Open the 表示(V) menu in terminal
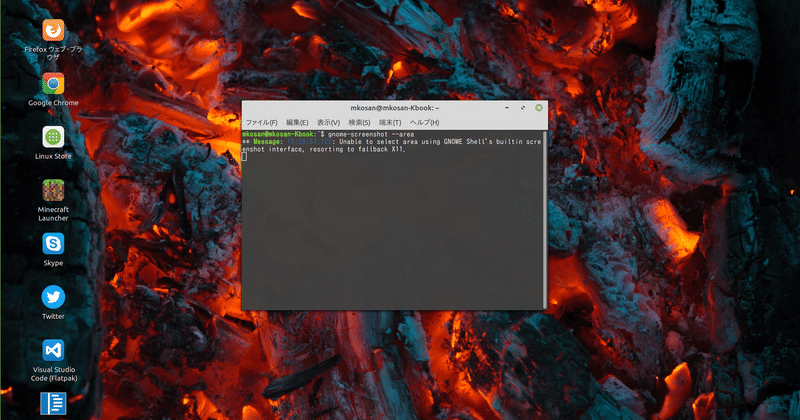This screenshot has width=800, height=420. [328, 122]
